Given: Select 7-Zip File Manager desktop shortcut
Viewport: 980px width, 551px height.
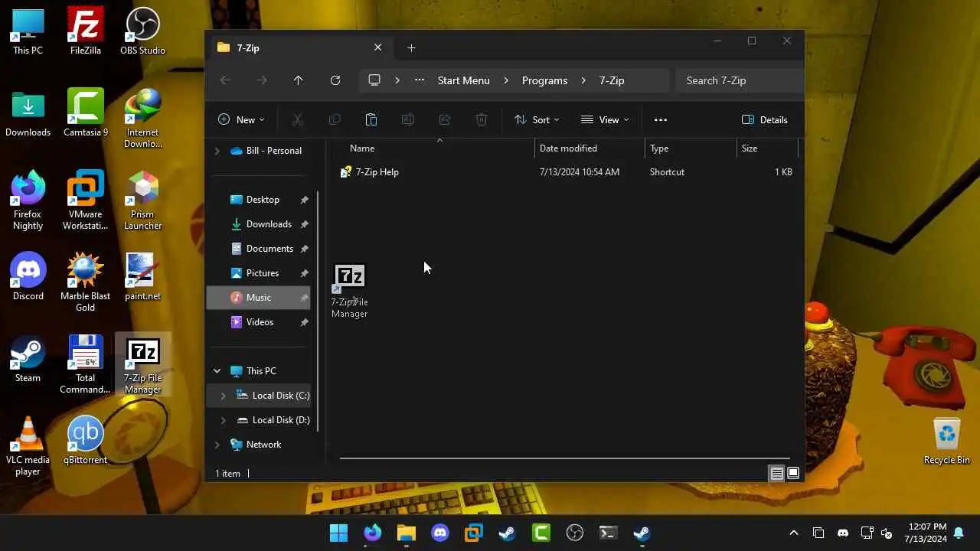Looking at the screenshot, I should click(x=142, y=364).
